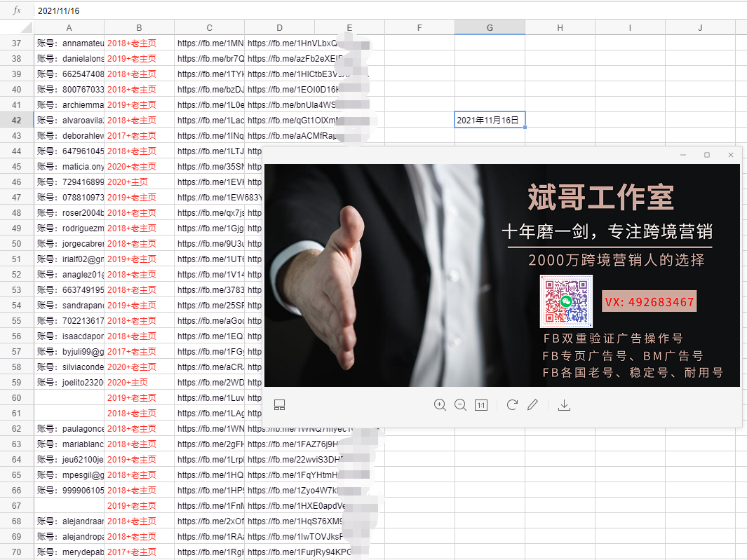Click link https://fb.me/1EW683Y cell
747x560 pixels.
pyautogui.click(x=218, y=197)
